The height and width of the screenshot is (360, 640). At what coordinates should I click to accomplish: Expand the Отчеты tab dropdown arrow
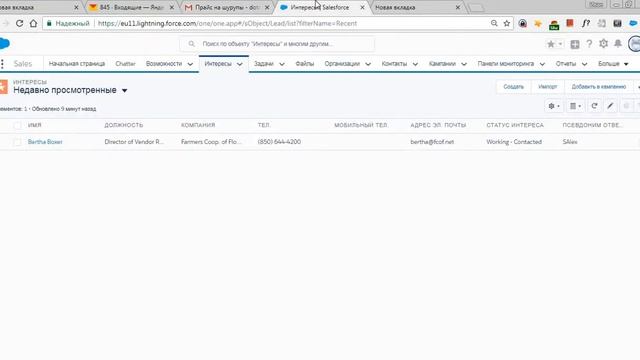(x=584, y=64)
